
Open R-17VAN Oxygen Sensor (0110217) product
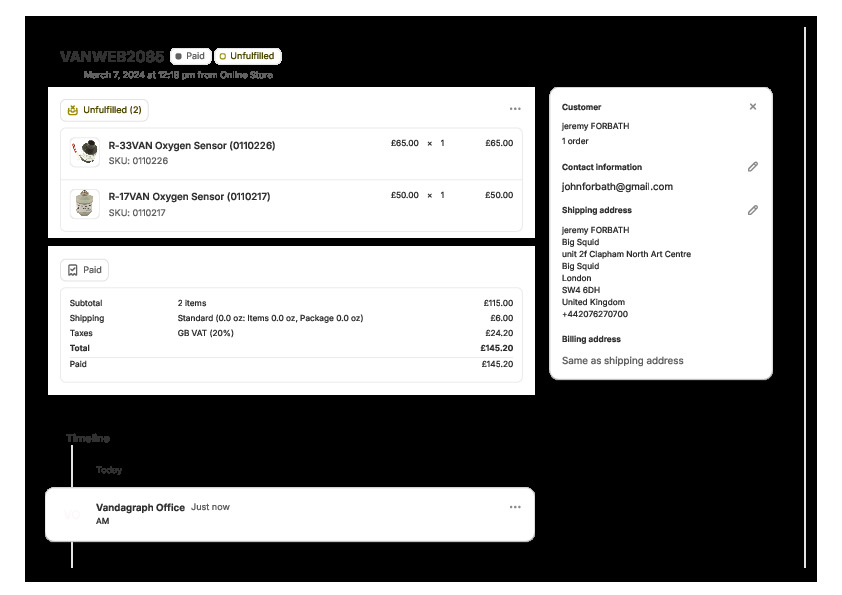point(189,196)
